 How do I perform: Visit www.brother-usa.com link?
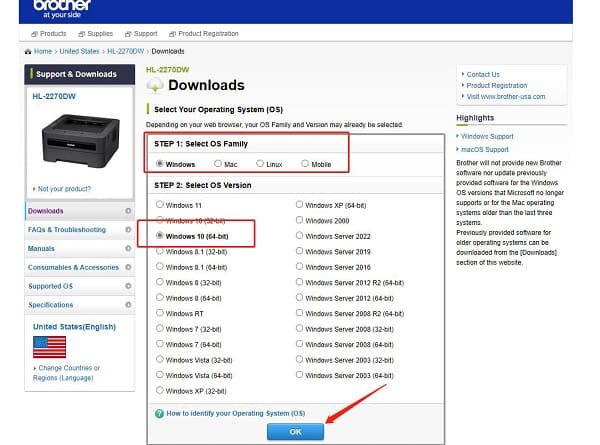click(506, 96)
